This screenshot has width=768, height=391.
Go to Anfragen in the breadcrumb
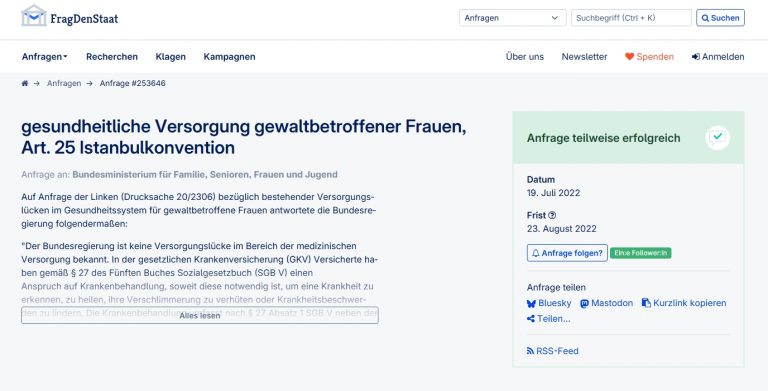click(x=64, y=83)
